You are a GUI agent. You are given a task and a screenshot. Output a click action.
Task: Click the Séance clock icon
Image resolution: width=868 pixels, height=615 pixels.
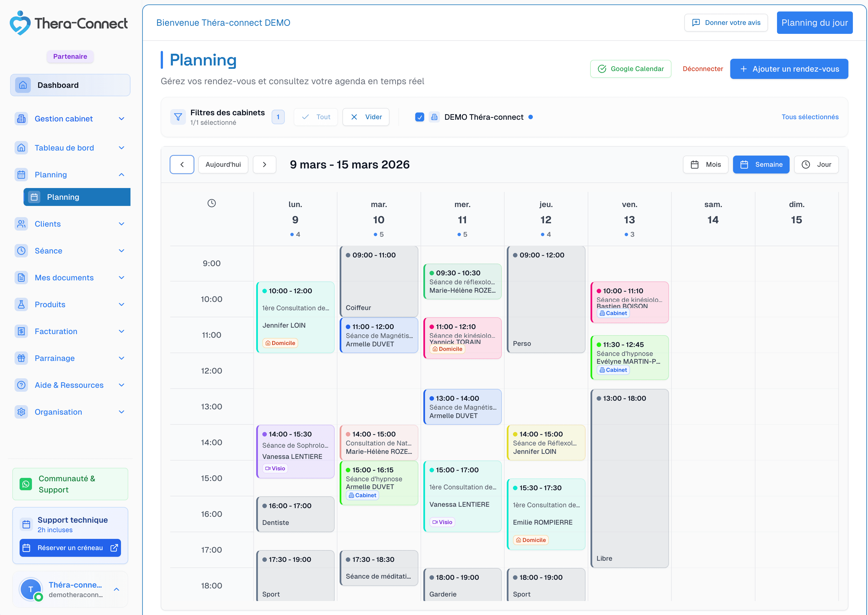tap(22, 251)
